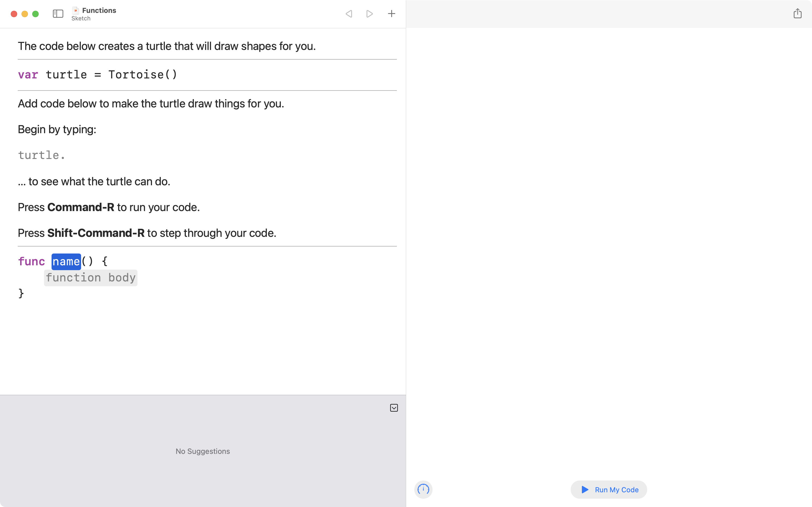Viewport: 812px width, 507px height.
Task: Select the highlighted name placeholder token
Action: (x=66, y=261)
